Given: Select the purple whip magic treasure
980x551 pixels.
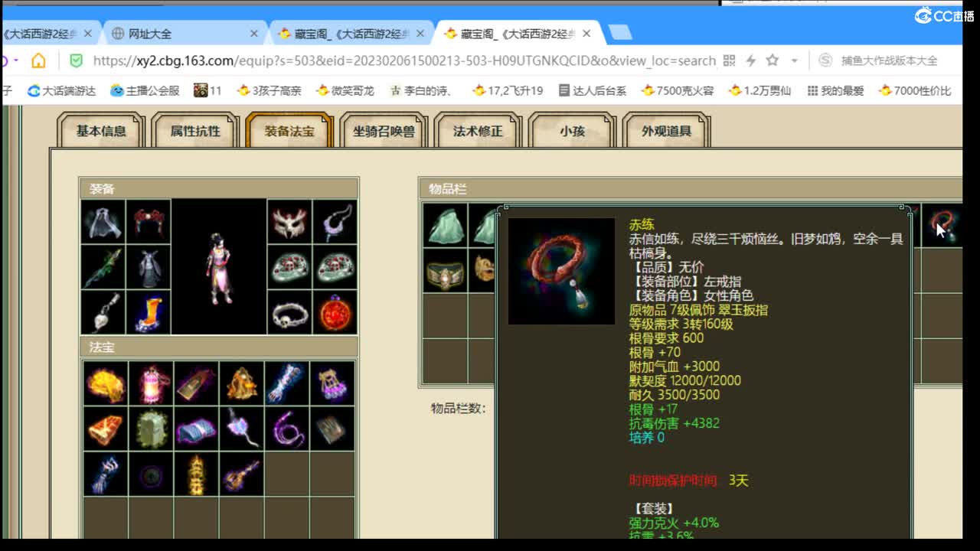Looking at the screenshot, I should click(x=286, y=429).
